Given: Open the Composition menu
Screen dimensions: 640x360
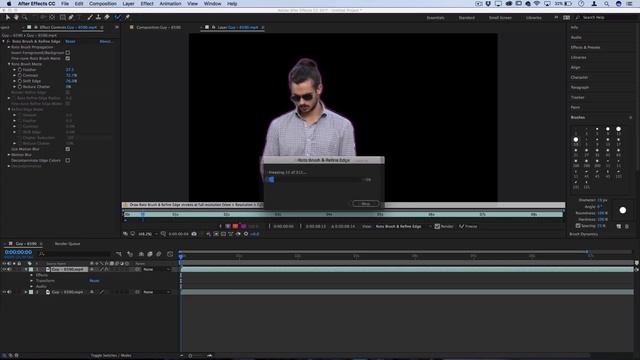Looking at the screenshot, I should (x=103, y=4).
